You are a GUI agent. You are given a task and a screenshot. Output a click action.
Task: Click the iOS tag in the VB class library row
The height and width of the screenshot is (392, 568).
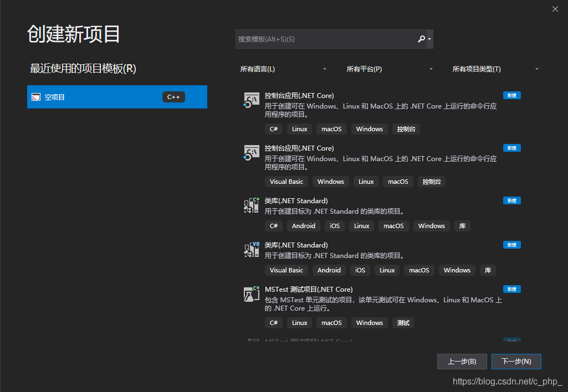tap(360, 270)
